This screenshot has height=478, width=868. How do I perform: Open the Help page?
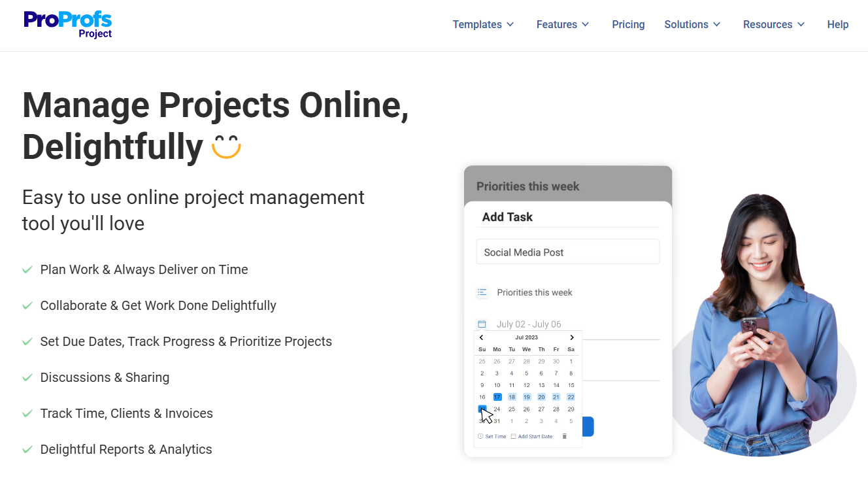(837, 24)
